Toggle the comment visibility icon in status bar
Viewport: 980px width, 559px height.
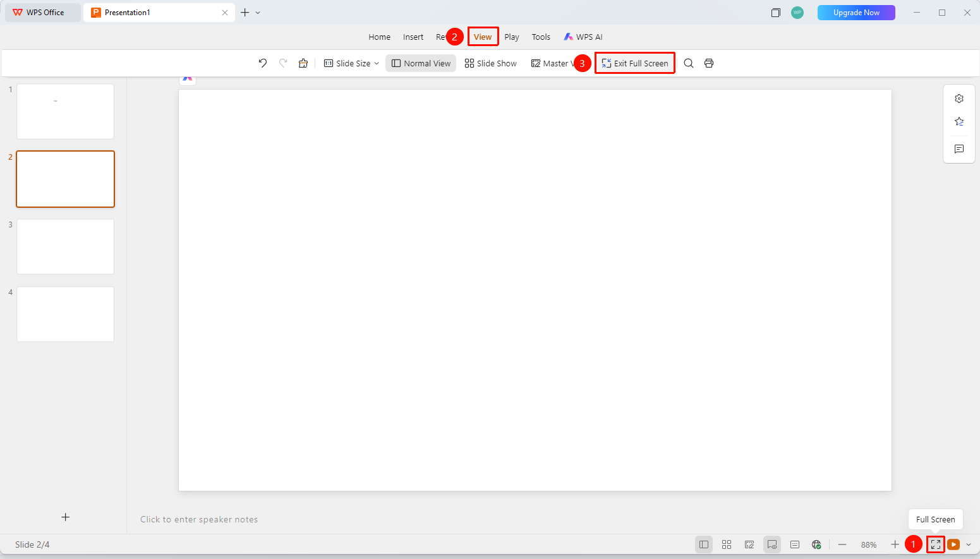tap(772, 544)
